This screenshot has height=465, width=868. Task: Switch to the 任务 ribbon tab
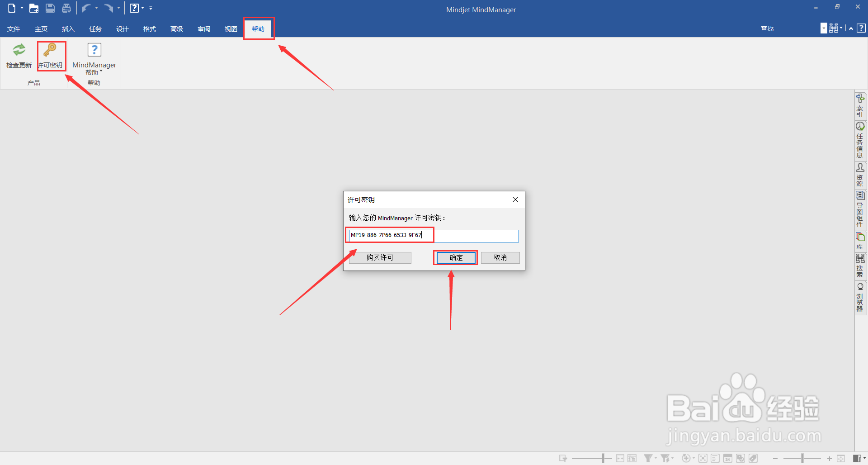click(95, 29)
